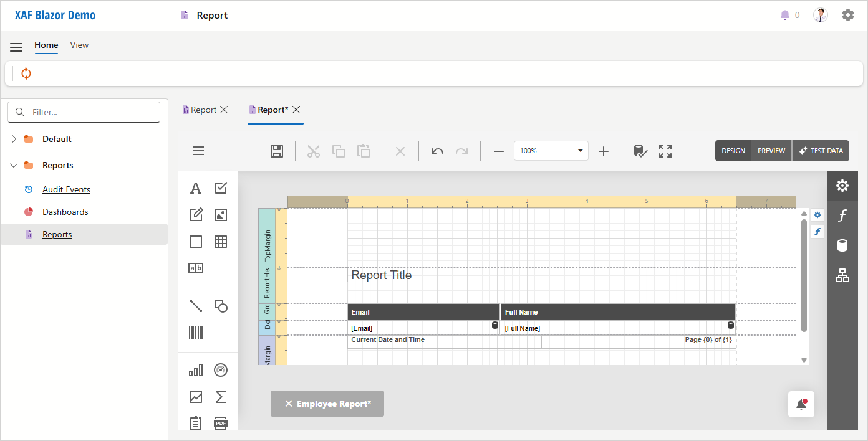Select the PDF Content control tool
This screenshot has height=441, width=868.
point(221,423)
